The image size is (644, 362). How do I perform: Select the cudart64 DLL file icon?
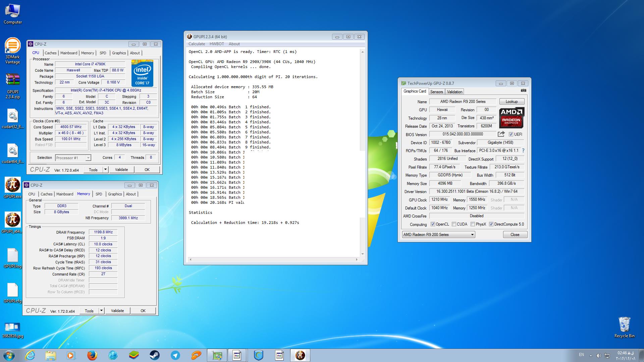(x=13, y=154)
